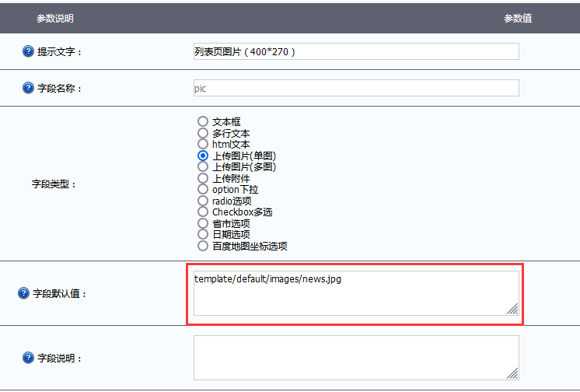Switch field type to 上传图片(多图)
This screenshot has height=392, width=580.
(203, 166)
